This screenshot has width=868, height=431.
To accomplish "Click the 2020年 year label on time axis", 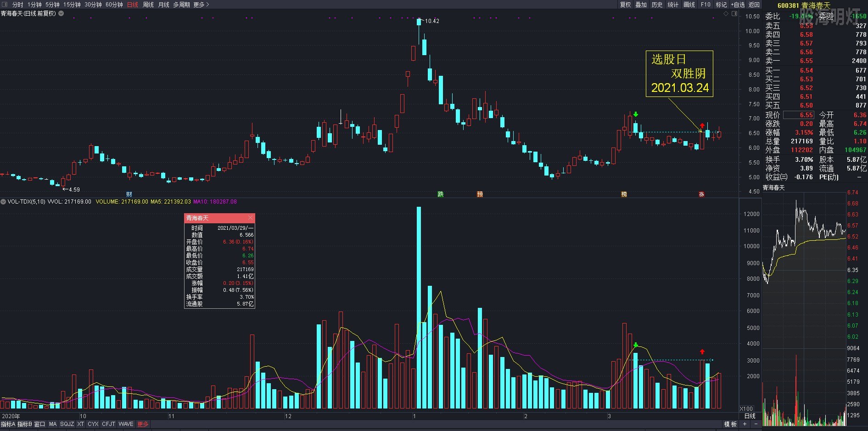I will tap(11, 416).
